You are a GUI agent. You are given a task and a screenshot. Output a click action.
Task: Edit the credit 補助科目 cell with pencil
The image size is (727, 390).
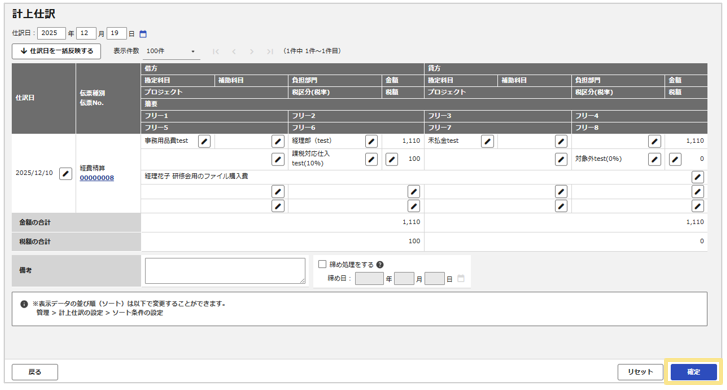point(561,141)
